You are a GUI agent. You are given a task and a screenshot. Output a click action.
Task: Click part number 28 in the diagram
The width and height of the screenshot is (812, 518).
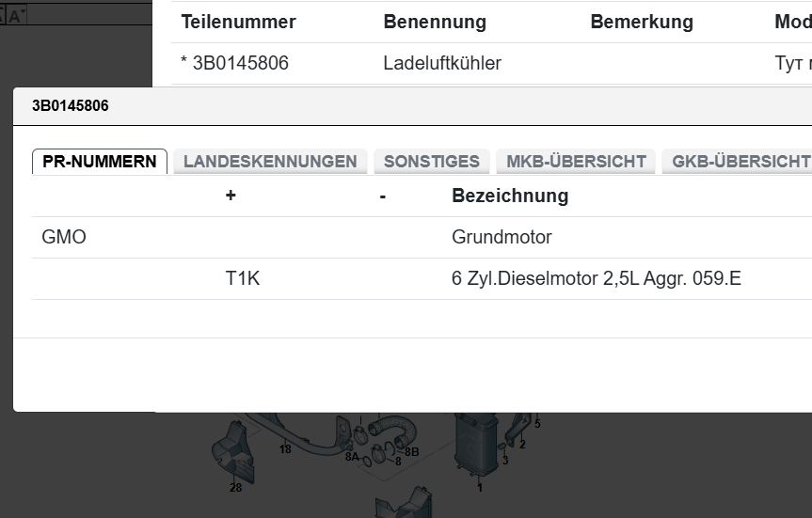coord(235,486)
